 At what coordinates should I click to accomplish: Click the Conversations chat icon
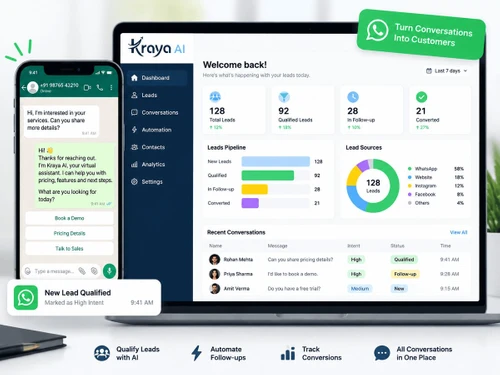(x=134, y=112)
